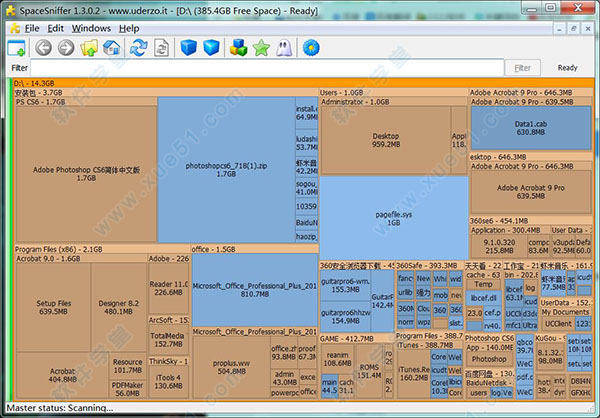The width and height of the screenshot is (600, 418).
Task: Select the ludashi 53.7M file block
Action: (x=307, y=142)
